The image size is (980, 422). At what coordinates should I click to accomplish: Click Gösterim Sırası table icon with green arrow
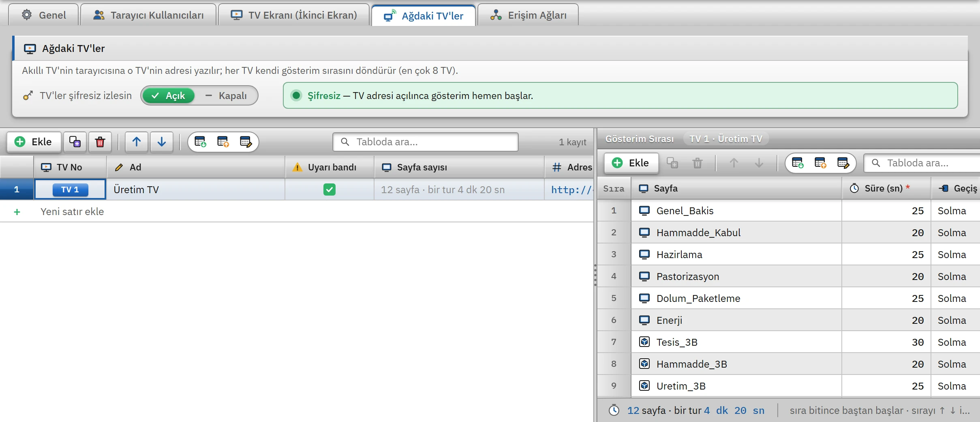point(798,163)
